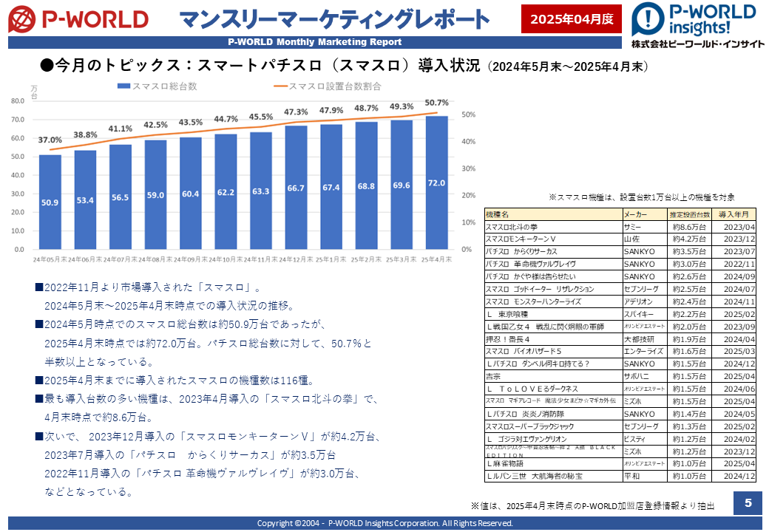Click the マンスリーマーケティングレポート title
The image size is (769, 532).
tap(334, 20)
